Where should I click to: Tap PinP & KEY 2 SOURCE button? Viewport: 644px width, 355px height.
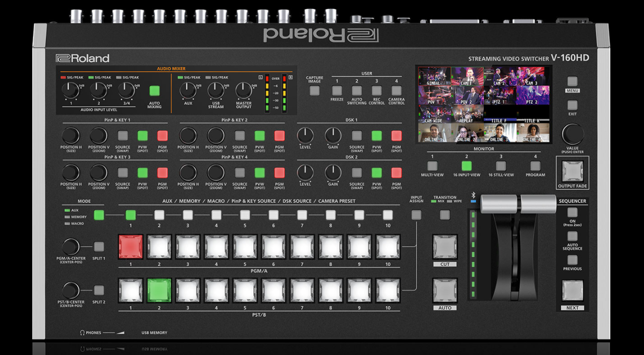point(240,136)
